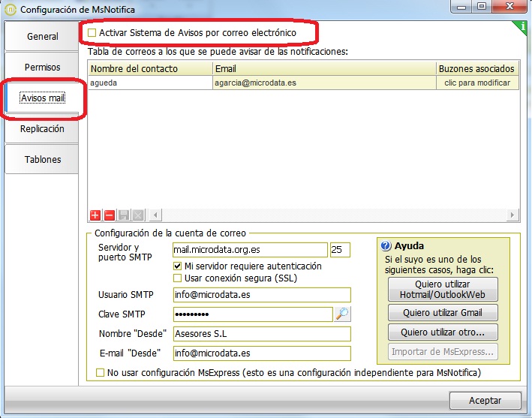
Task: Click the E-mail "Desde" field
Action: [x=262, y=353]
